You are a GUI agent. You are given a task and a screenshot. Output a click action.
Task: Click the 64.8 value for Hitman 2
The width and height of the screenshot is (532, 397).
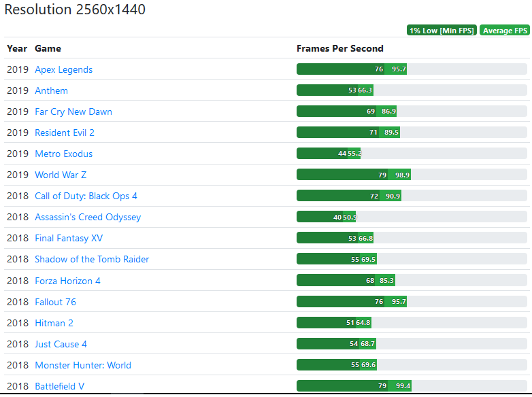coord(363,322)
